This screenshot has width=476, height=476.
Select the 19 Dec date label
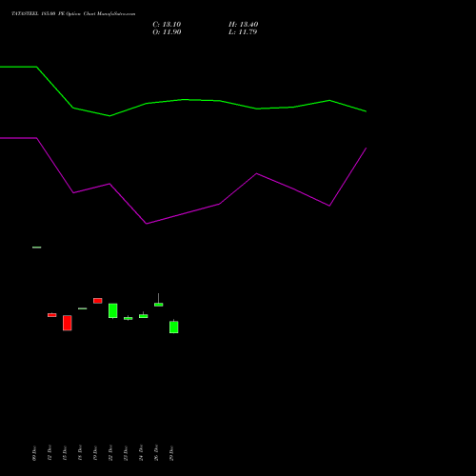click(x=95, y=453)
